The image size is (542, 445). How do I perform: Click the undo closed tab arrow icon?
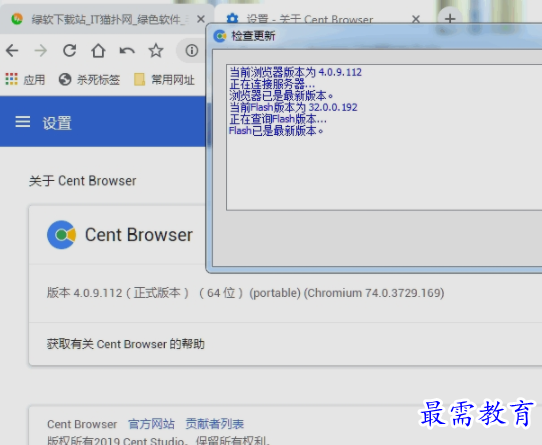point(127,51)
